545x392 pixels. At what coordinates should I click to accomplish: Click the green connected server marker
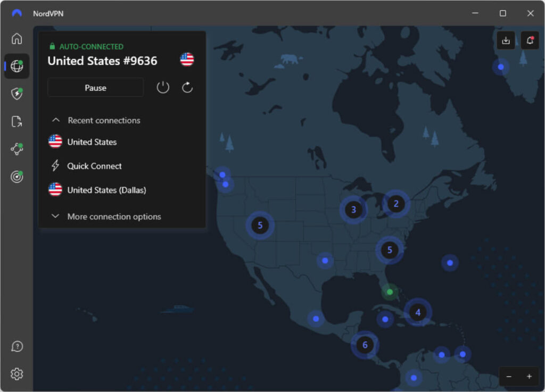coord(390,291)
